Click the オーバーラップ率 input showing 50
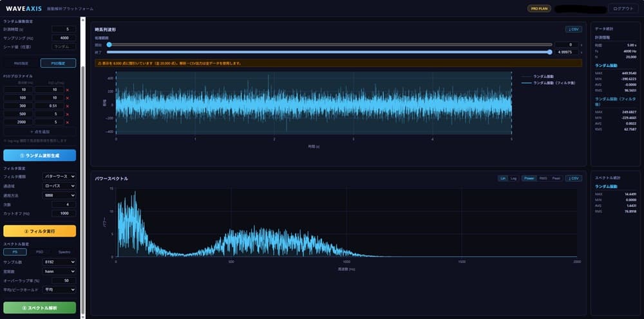Screen dimensions: 644x319 pyautogui.click(x=64, y=280)
